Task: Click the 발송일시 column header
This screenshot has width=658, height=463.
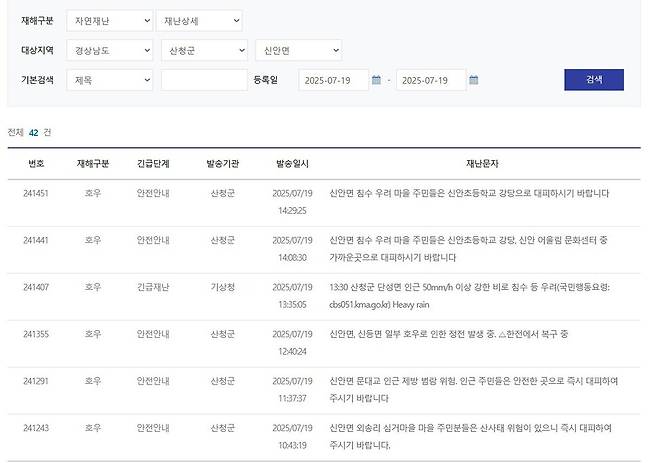Action: (292, 164)
